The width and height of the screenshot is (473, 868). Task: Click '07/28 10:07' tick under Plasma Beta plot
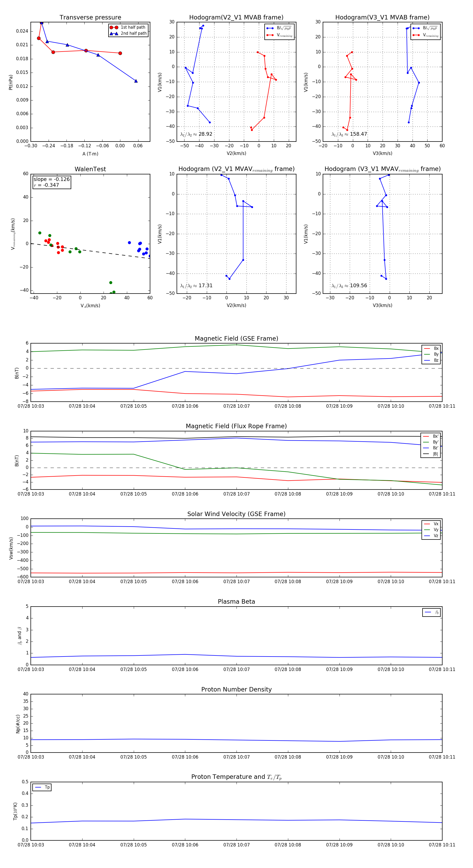pos(236,669)
